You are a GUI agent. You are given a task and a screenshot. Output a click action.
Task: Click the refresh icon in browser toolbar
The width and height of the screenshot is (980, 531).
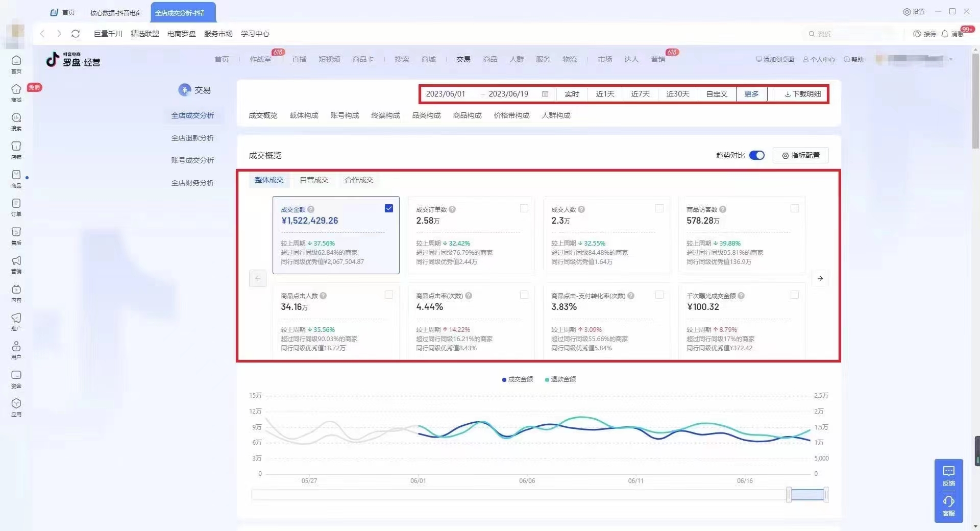tap(76, 34)
